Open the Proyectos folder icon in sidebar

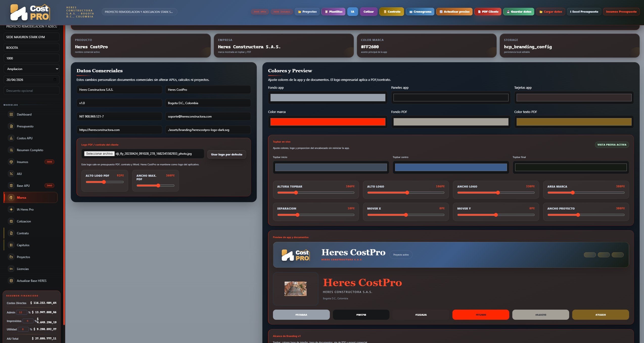coord(11,257)
